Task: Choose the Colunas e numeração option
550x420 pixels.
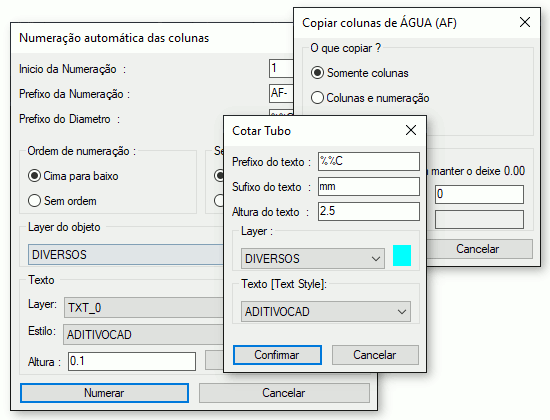Action: tap(370, 98)
